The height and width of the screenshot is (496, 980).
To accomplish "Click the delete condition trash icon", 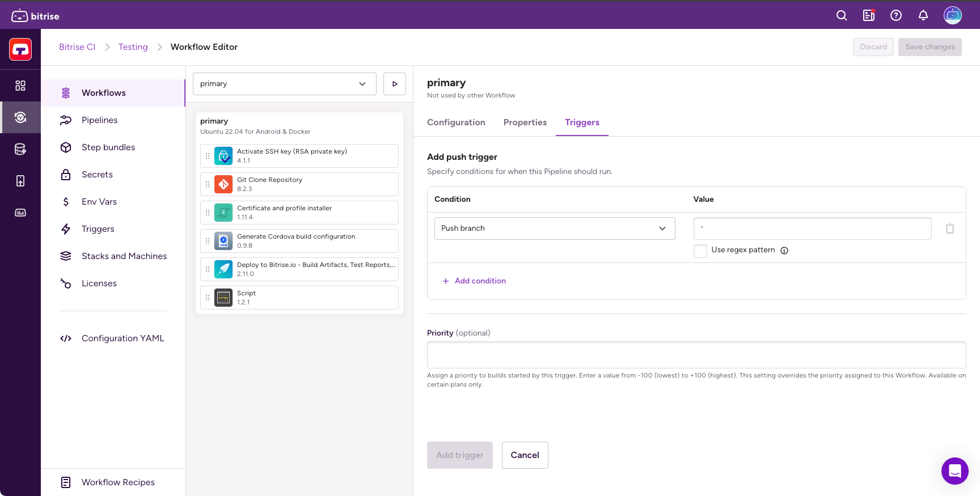I will pos(950,228).
